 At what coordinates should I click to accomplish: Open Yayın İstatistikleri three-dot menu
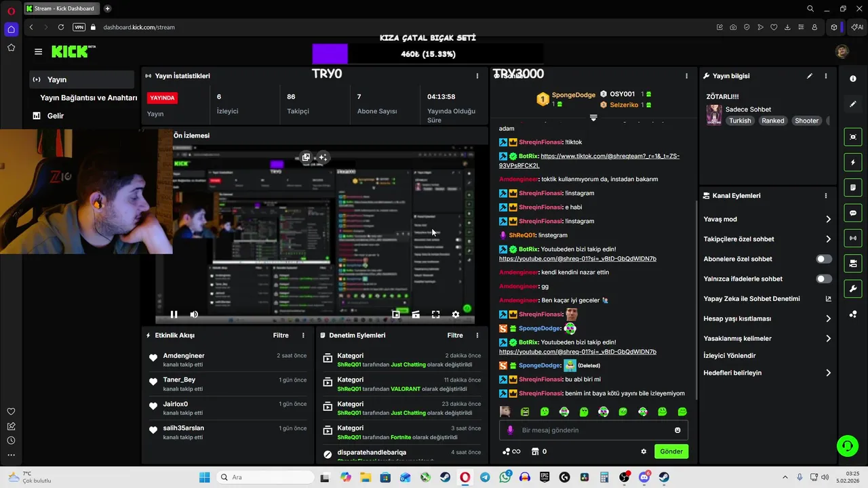pos(477,76)
